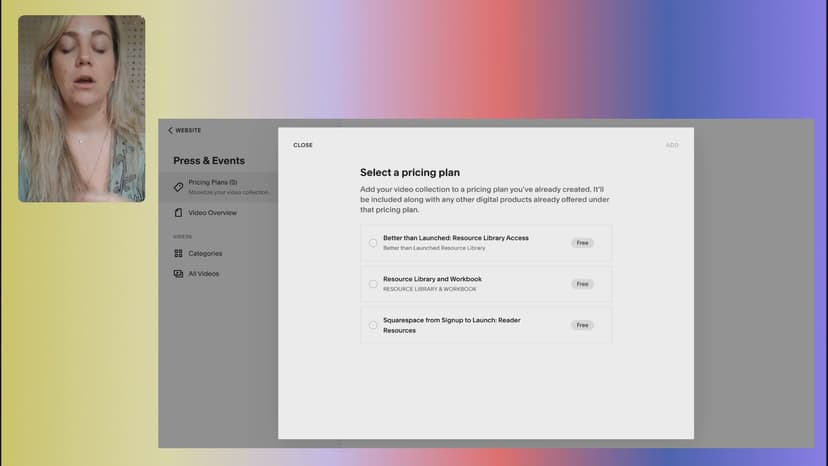Click the Video Overview page icon

coord(178,213)
